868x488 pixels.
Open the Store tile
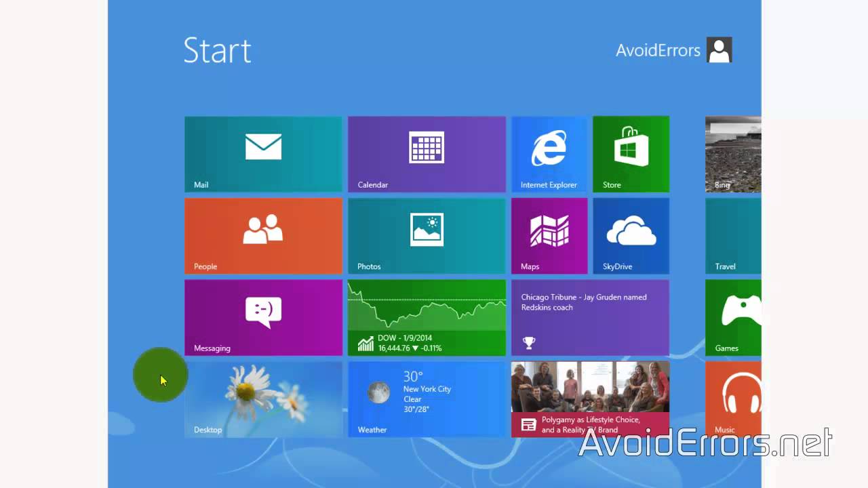[631, 154]
